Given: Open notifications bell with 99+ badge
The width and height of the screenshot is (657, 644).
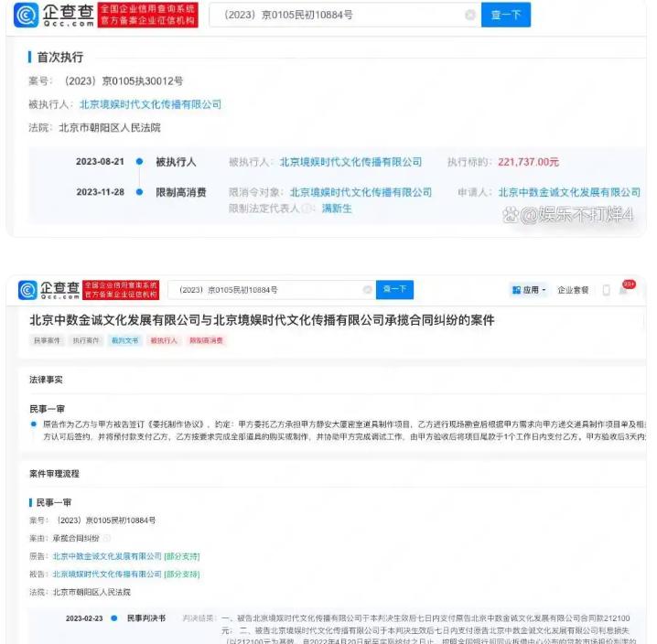Looking at the screenshot, I should (624, 290).
